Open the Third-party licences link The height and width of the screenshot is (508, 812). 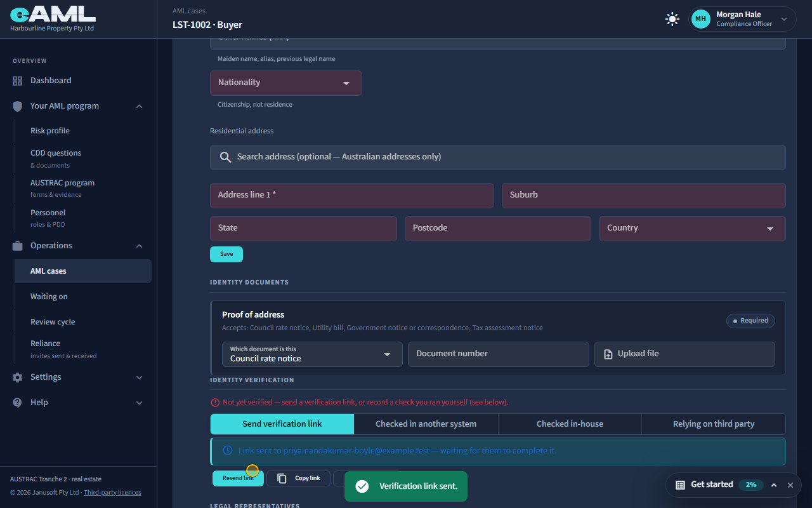(112, 493)
